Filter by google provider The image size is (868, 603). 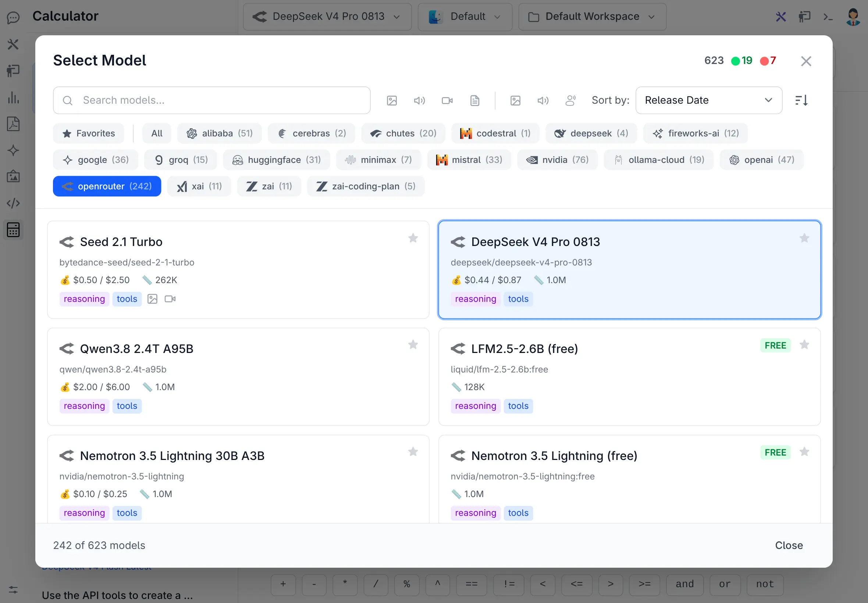96,160
